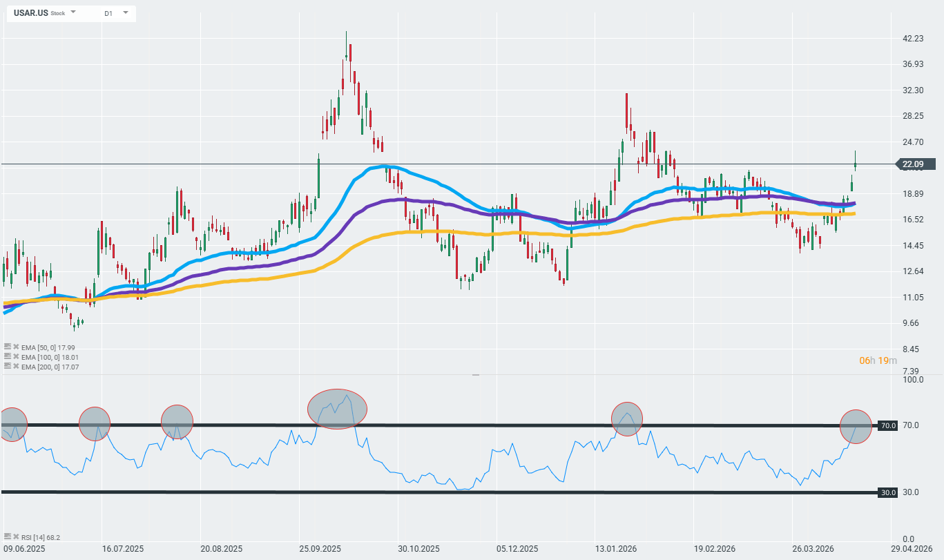Select the rightmost RSI circle marker

coord(856,426)
